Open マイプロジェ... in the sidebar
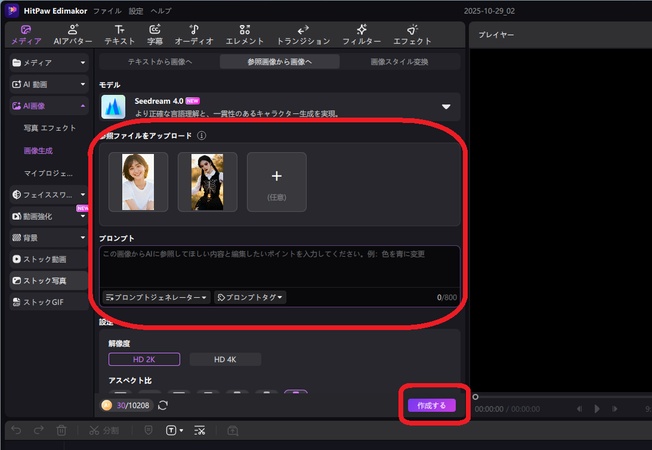The width and height of the screenshot is (652, 450). coord(48,173)
